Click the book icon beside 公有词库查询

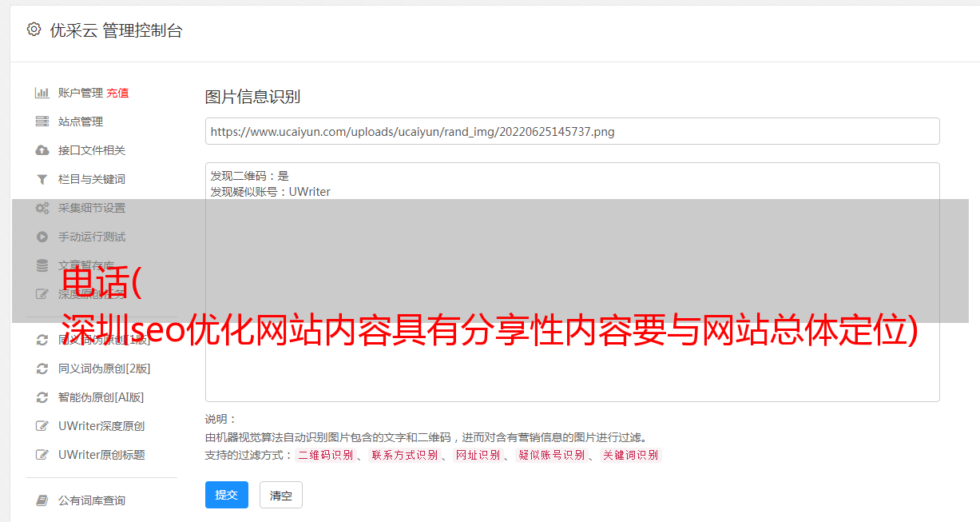click(x=42, y=500)
